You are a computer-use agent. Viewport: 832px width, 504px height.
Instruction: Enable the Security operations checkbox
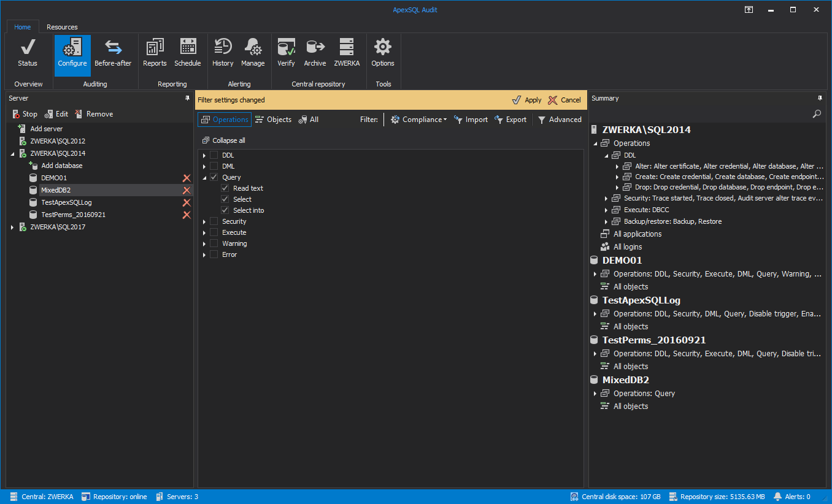click(x=214, y=221)
